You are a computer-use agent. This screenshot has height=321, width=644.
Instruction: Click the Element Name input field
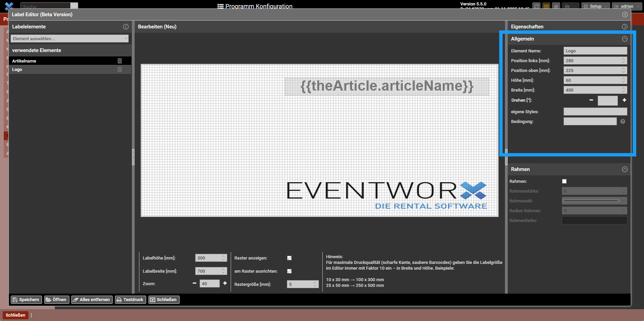point(595,51)
